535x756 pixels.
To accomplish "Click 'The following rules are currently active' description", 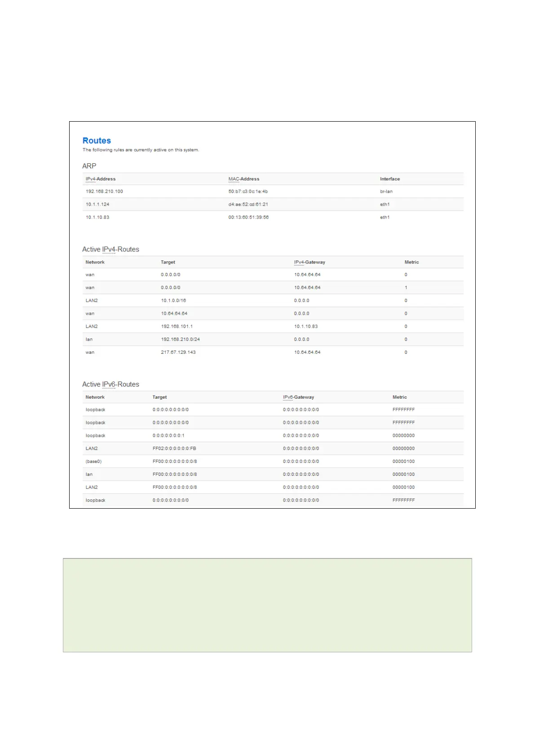I will coord(141,150).
